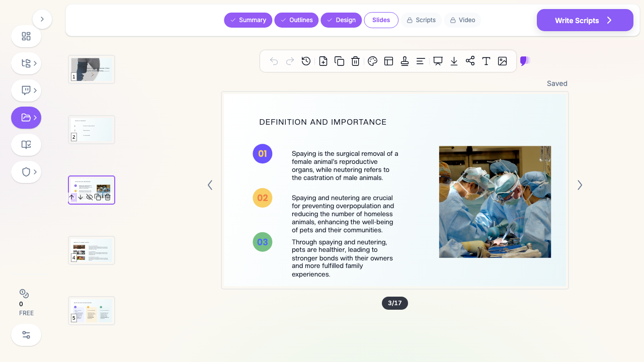The height and width of the screenshot is (362, 644).
Task: Go to the next slide with right chevron
Action: [580, 185]
